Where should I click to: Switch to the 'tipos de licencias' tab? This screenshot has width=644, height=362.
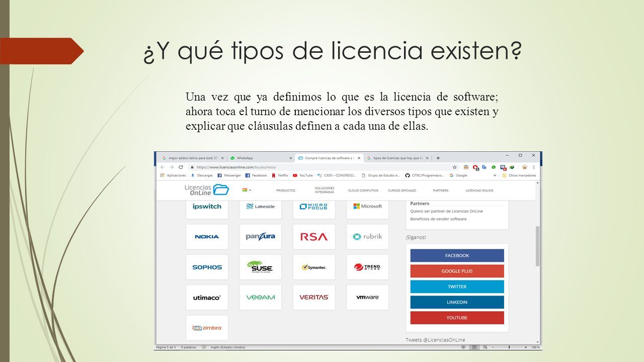397,158
